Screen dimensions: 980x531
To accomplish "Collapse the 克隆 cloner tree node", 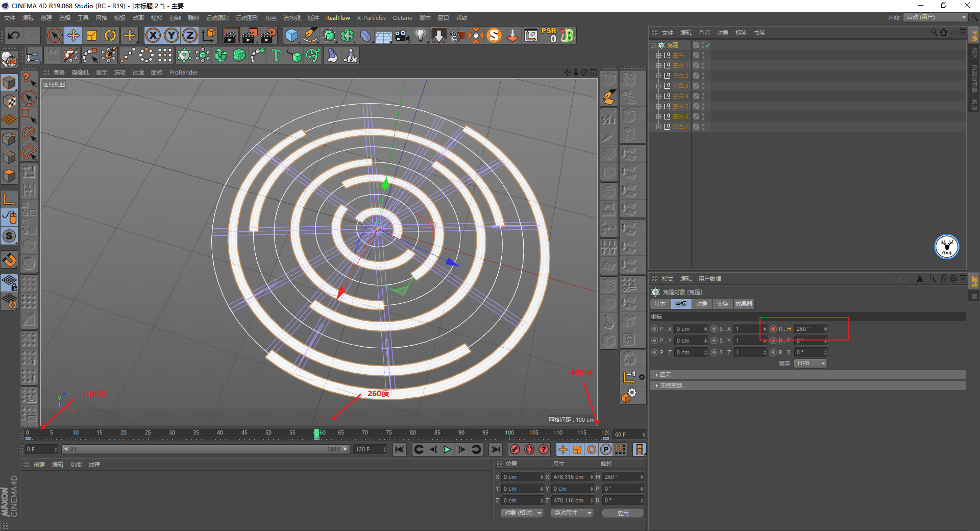I will pos(653,45).
